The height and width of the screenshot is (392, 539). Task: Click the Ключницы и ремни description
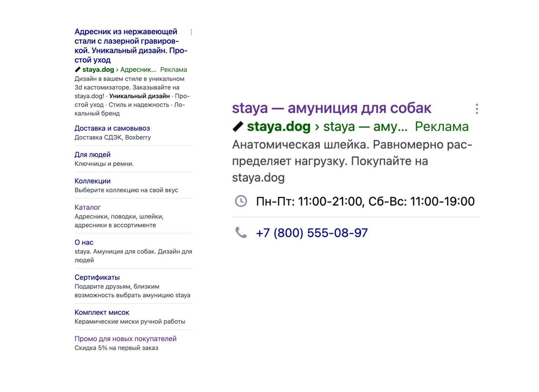click(104, 163)
